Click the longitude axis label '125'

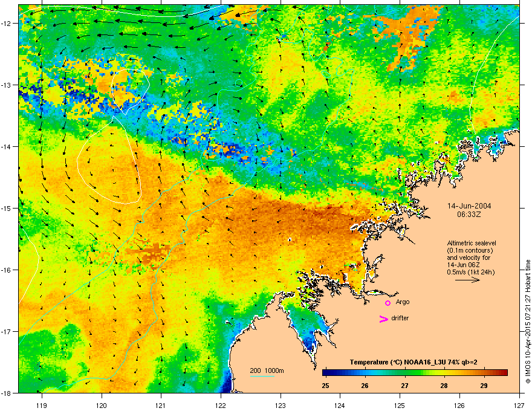coord(400,405)
